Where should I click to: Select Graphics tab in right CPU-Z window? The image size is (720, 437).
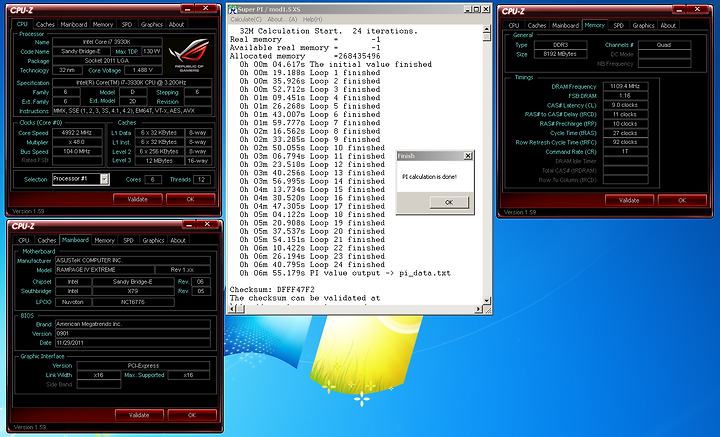[643, 26]
